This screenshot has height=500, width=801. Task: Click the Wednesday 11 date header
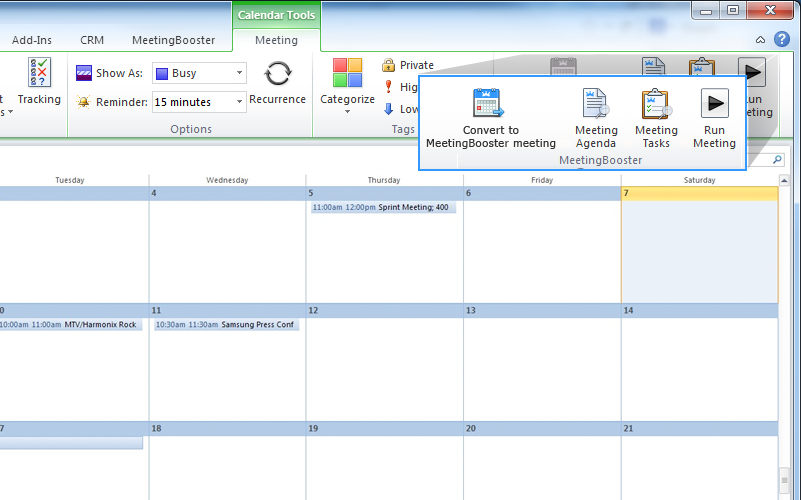(x=227, y=311)
